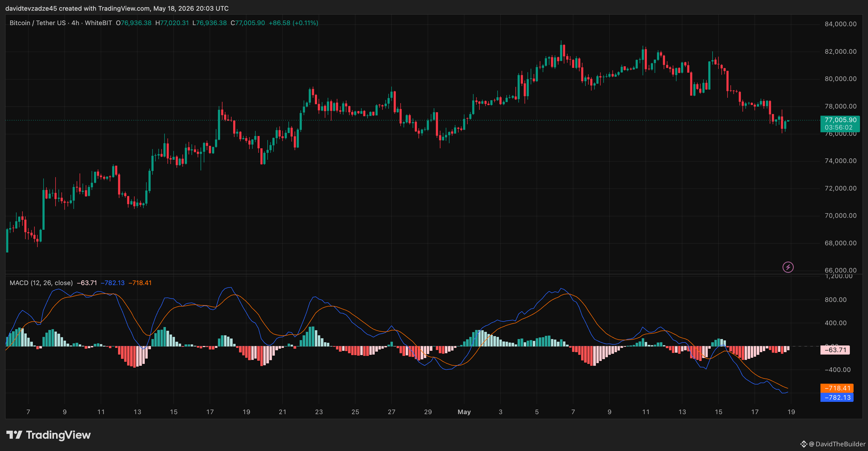Click the blue -782.13 value in MACD legend
Image resolution: width=868 pixels, height=451 pixels.
tap(112, 283)
